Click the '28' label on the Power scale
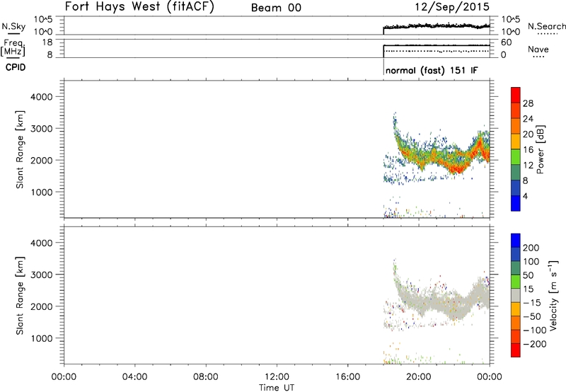 [x=528, y=103]
